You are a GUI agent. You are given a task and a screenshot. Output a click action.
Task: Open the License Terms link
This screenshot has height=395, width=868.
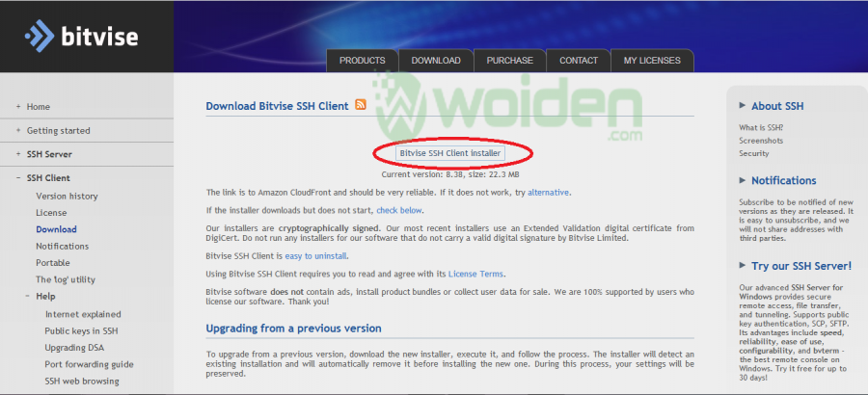tap(475, 274)
